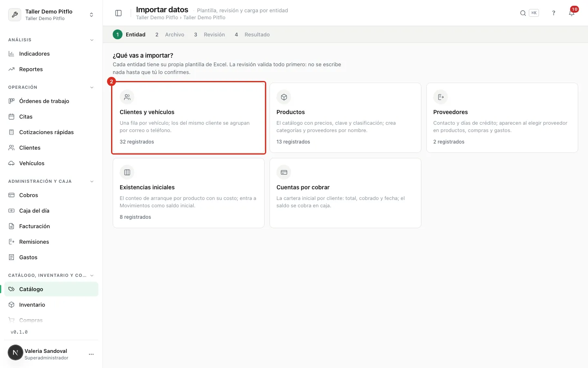Click the Indicadores bar chart icon
The image size is (588, 368).
tap(11, 54)
